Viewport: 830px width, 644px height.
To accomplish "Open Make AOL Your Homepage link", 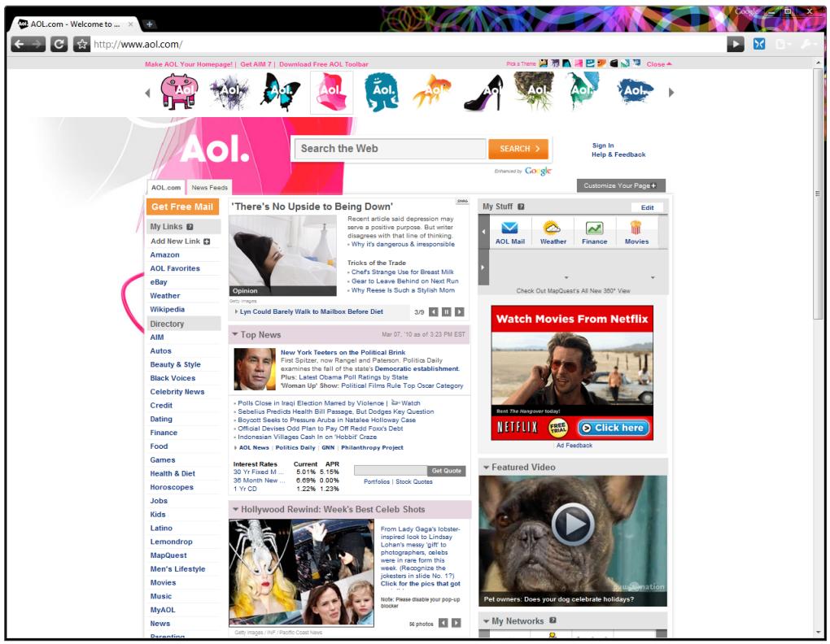I will coord(189,64).
